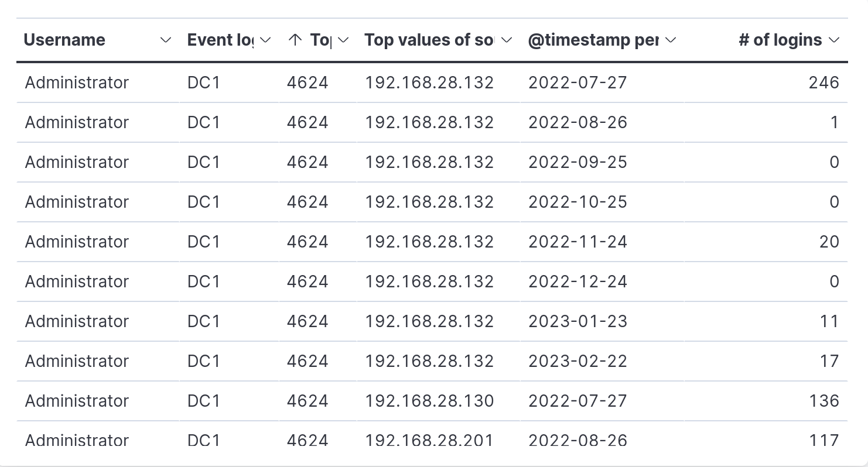
Task: Open the Username column header chevron
Action: click(166, 40)
